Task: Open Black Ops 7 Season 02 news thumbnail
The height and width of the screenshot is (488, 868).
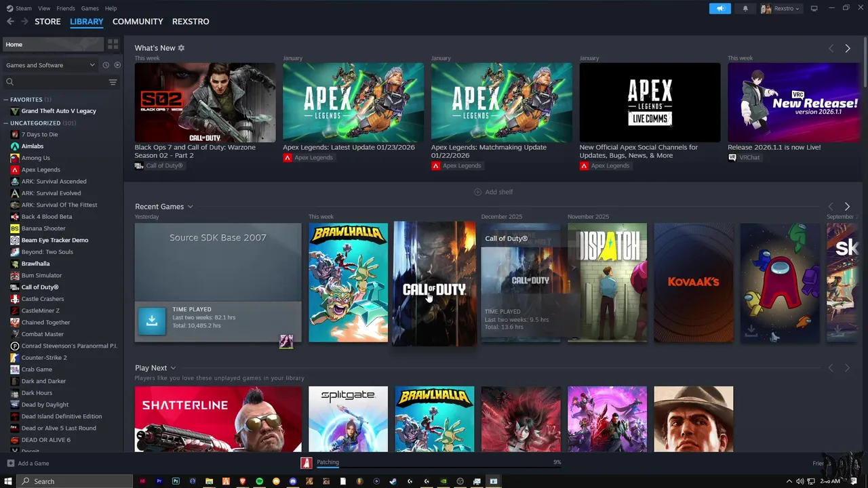Action: click(x=205, y=102)
